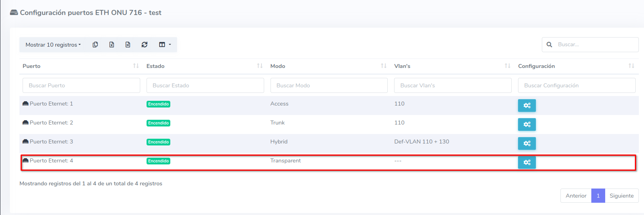Screen dimensions: 644x215
Task: Select the Buscar Modo filter field
Action: [x=329, y=85]
